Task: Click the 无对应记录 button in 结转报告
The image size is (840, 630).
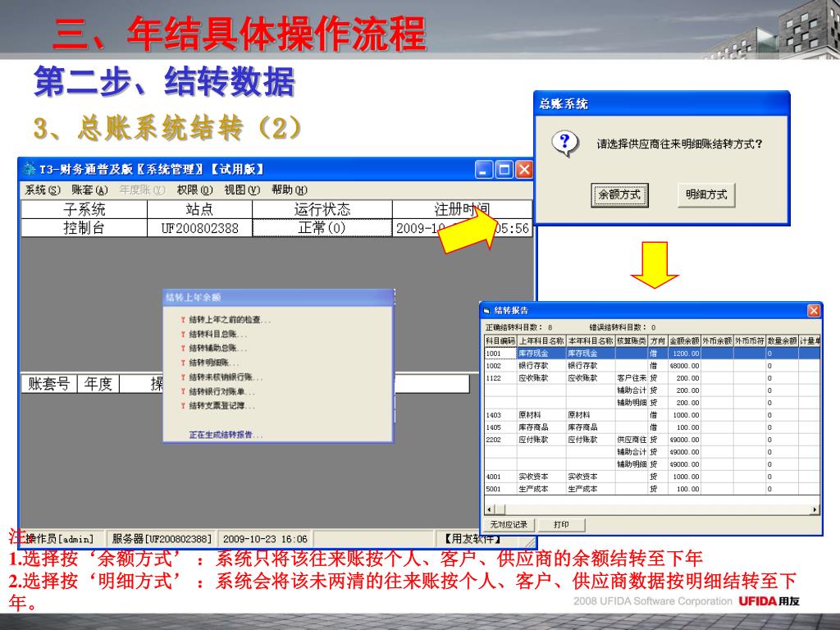Action: click(509, 524)
